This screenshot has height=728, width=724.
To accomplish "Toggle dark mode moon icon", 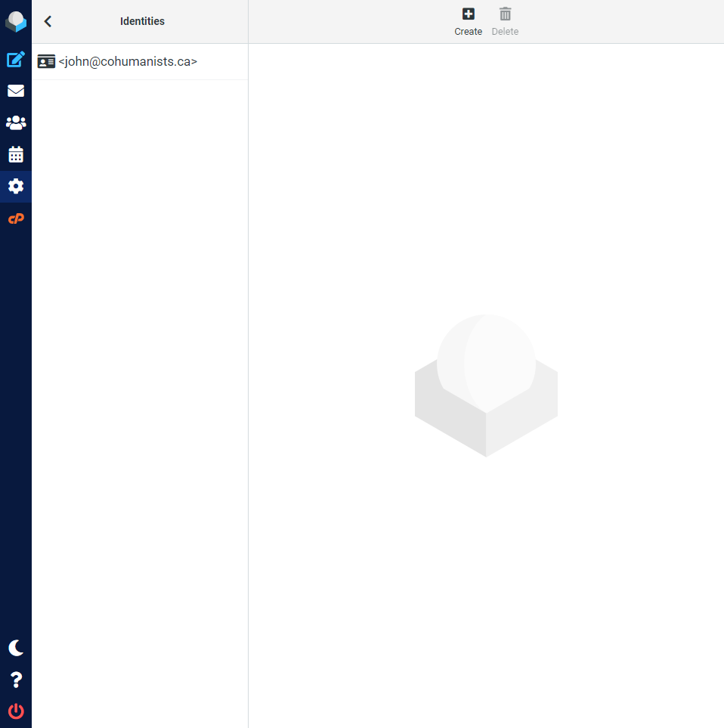I will click(x=16, y=648).
